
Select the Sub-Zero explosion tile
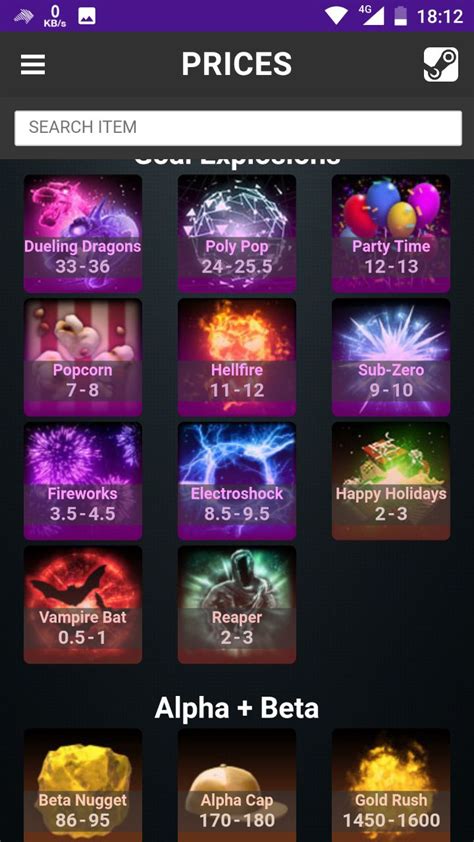tap(391, 357)
